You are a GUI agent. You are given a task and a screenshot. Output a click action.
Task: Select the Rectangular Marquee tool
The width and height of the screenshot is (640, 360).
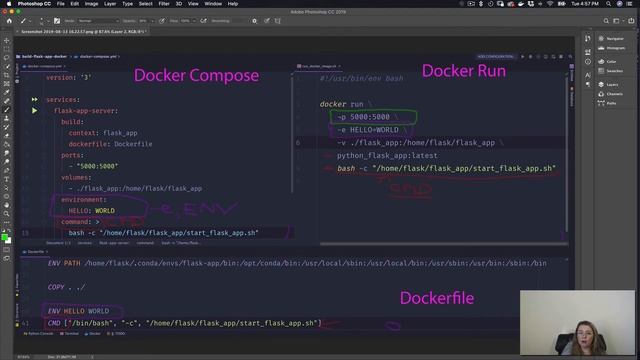7,49
